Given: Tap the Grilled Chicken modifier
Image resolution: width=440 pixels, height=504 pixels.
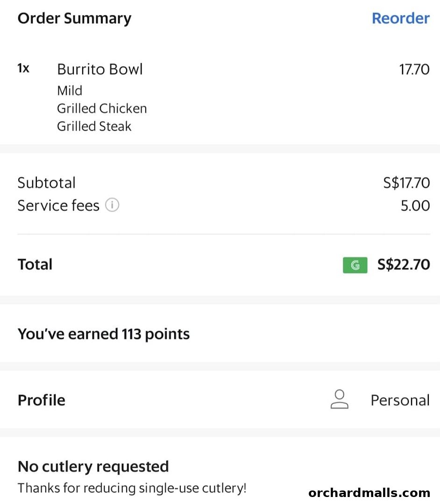Looking at the screenshot, I should [x=102, y=108].
